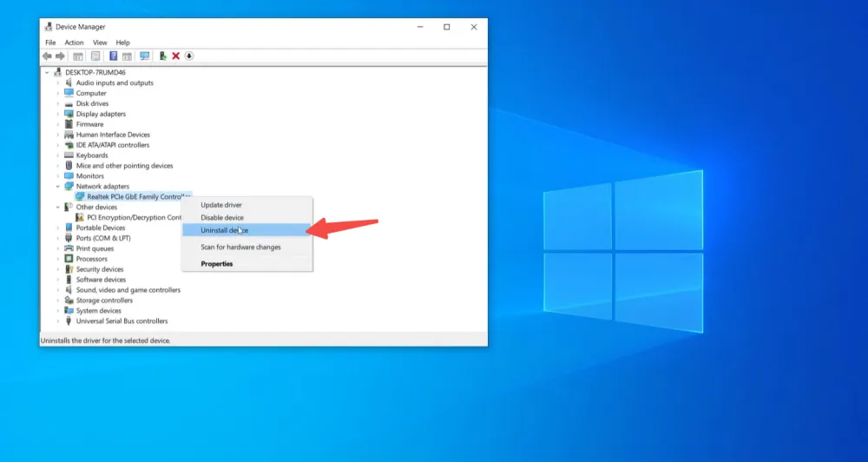Screen dimensions: 868x462
Task: Choose Disable device in the context menu
Action: [247, 218]
